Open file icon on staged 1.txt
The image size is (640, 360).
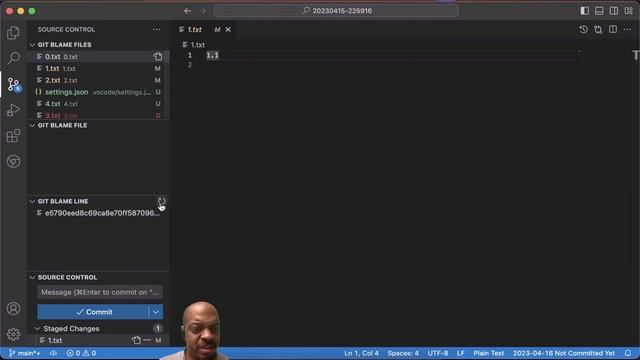(x=136, y=340)
